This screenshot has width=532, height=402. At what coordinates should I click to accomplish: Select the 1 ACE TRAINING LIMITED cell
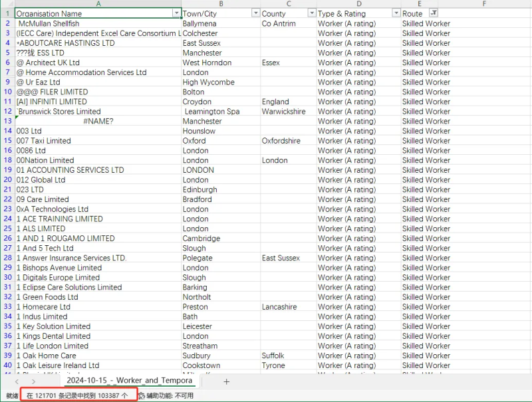click(x=98, y=219)
